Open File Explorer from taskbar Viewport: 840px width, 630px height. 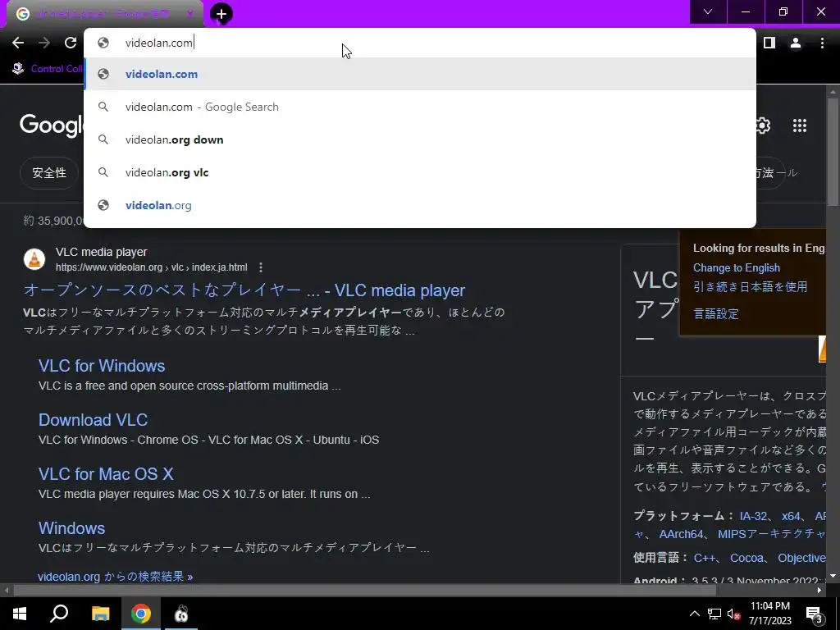pyautogui.click(x=100, y=614)
